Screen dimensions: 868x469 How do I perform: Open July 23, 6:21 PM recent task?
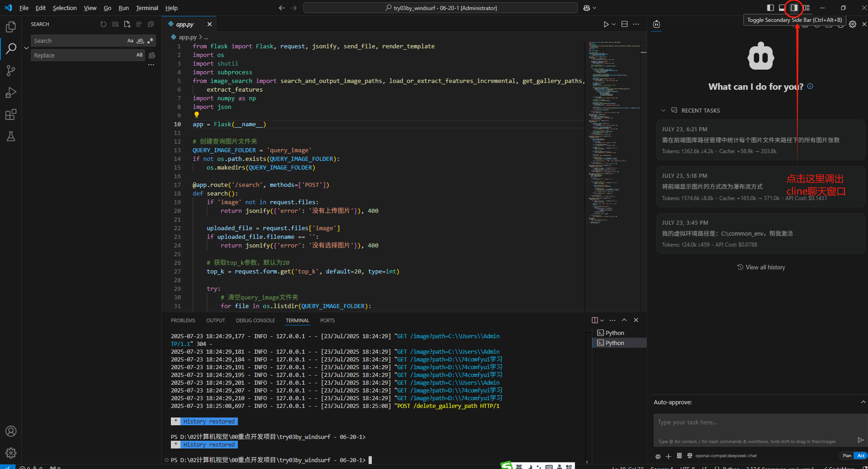[760, 140]
